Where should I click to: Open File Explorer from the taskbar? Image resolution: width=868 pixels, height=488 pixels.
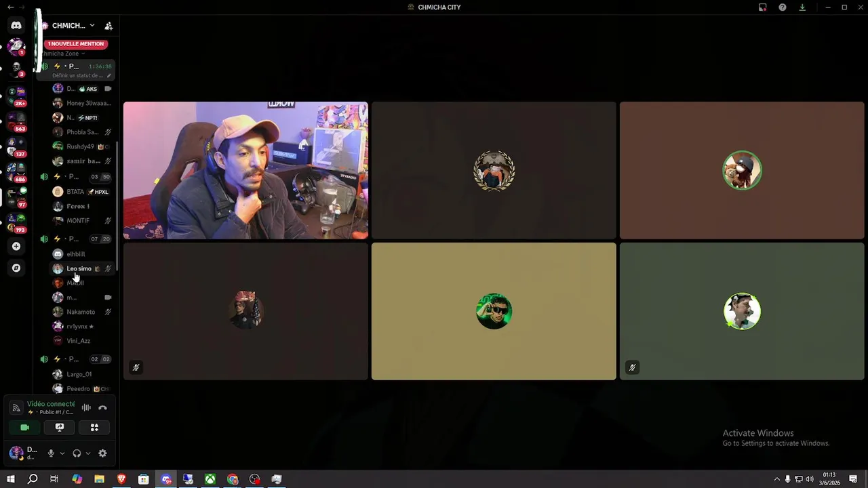(99, 479)
